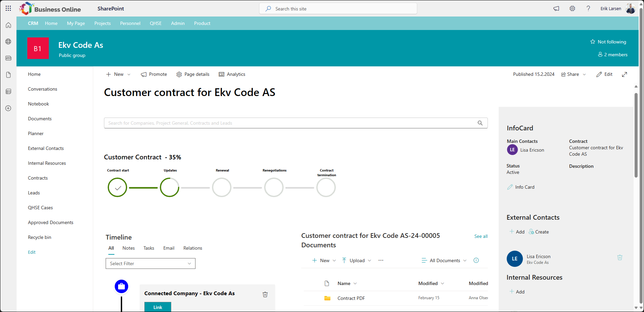
Task: Open the megaphone feedback icon
Action: point(556,9)
